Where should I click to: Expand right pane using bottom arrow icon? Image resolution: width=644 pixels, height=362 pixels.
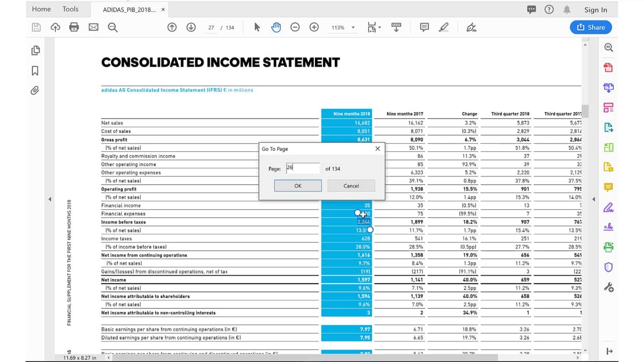coord(608,352)
